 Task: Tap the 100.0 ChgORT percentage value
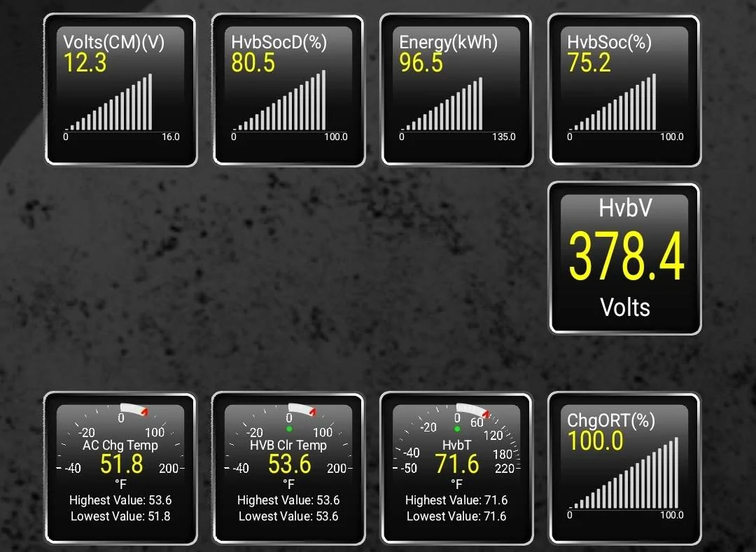click(596, 441)
